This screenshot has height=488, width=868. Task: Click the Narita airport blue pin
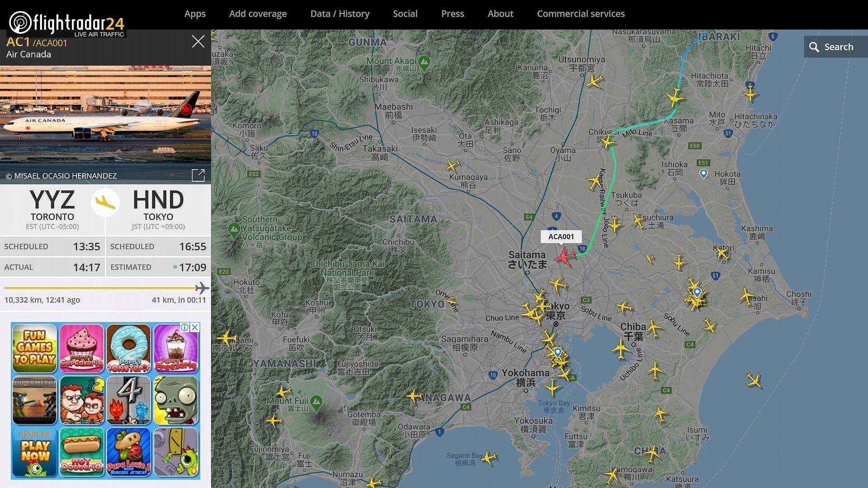coord(698,293)
